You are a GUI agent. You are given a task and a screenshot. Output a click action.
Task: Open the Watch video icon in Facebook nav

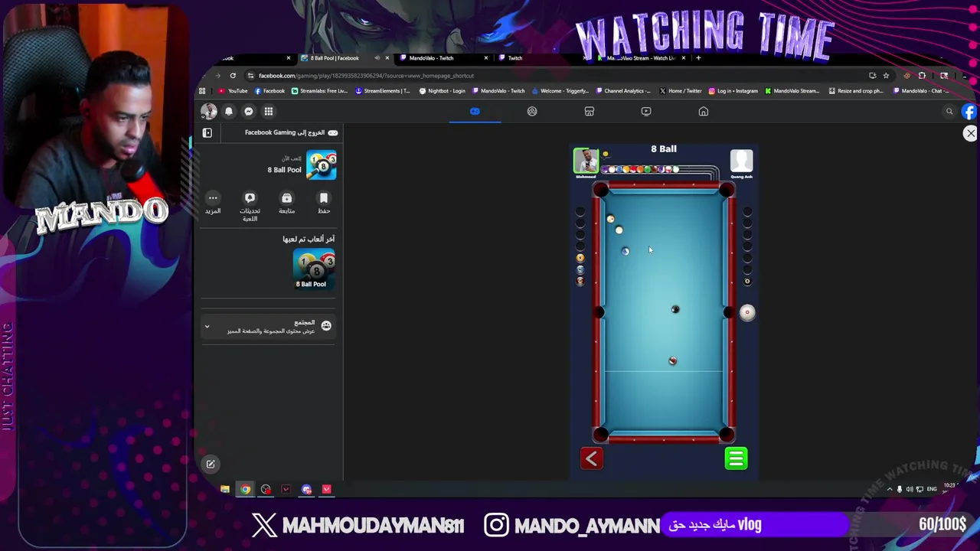click(646, 112)
